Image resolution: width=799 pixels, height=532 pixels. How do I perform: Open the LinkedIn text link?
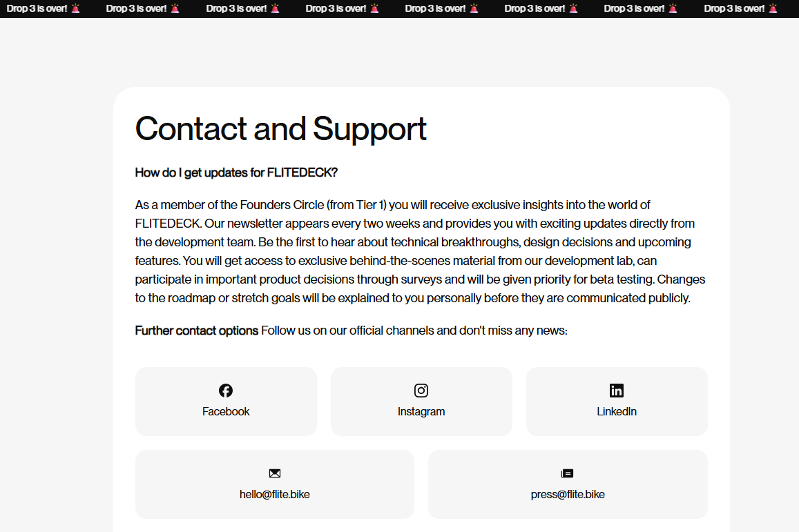617,412
